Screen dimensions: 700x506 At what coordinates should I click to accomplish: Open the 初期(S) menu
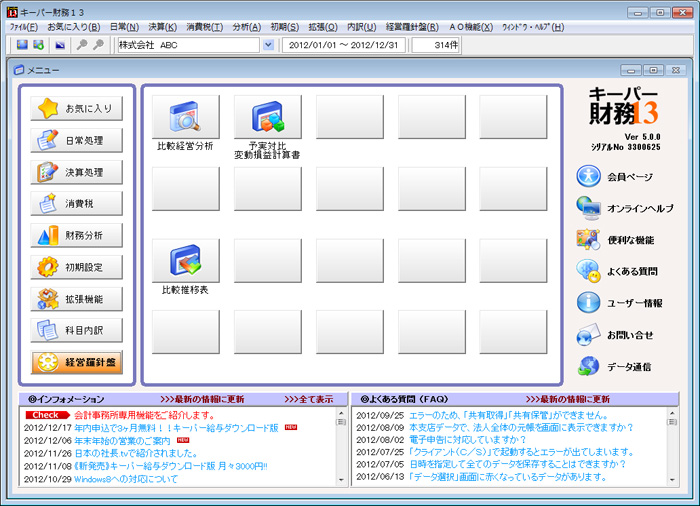(x=284, y=27)
